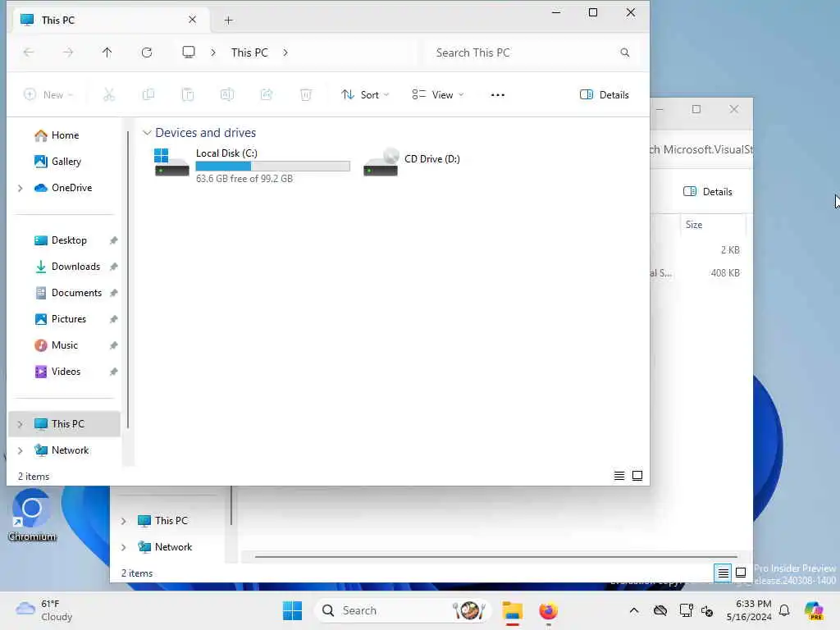Click the Share icon in toolbar
Viewport: 840px width, 630px height.
267,95
